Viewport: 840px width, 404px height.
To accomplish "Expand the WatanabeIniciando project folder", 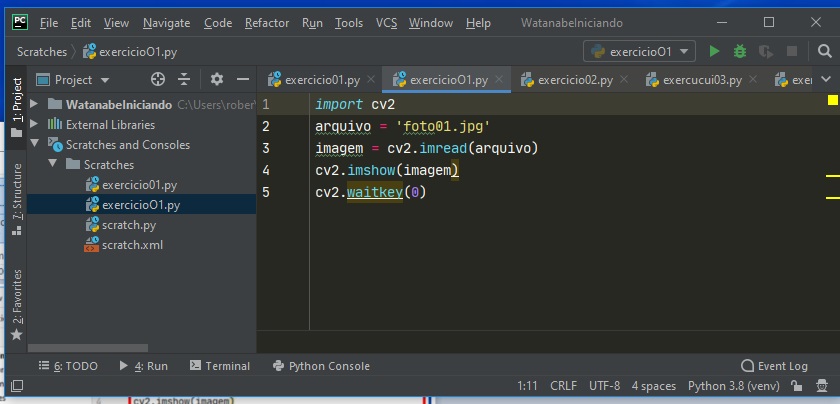I will click(34, 105).
